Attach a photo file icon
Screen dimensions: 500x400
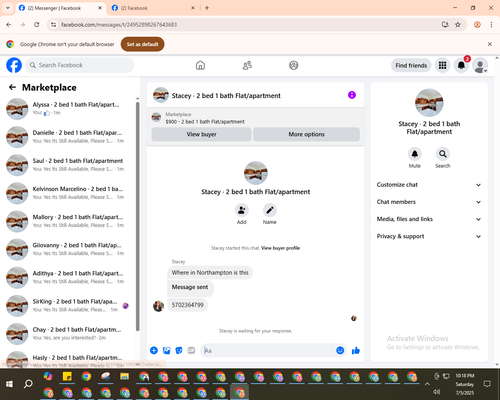point(166,350)
